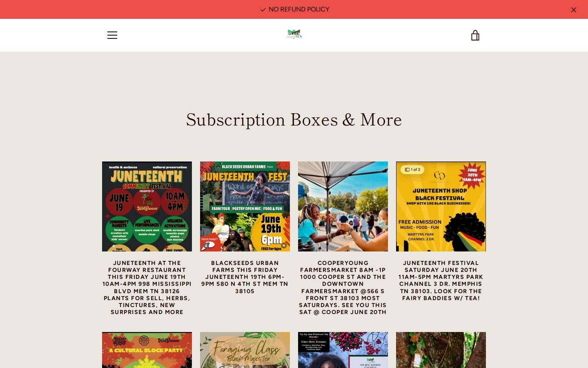The image size is (588, 368).
Task: Open the Cultural Block Party flyer thumbnail
Action: coord(147,350)
